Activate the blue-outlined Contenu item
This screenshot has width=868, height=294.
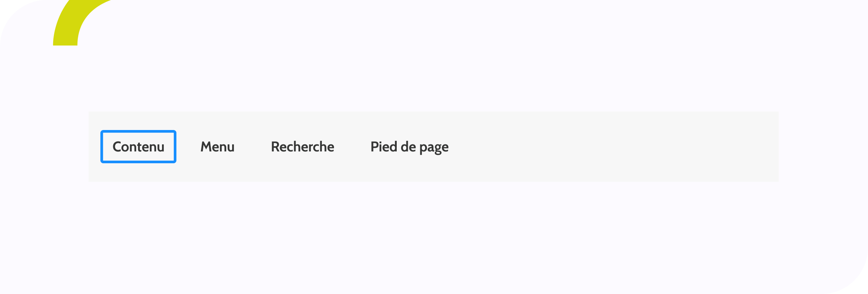click(x=138, y=147)
